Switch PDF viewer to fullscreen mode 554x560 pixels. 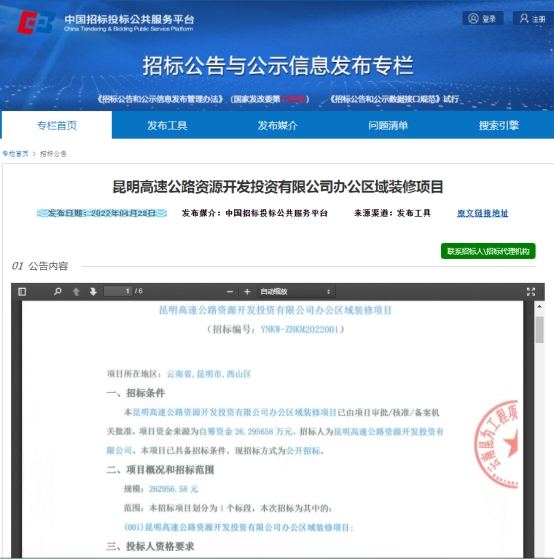[531, 292]
